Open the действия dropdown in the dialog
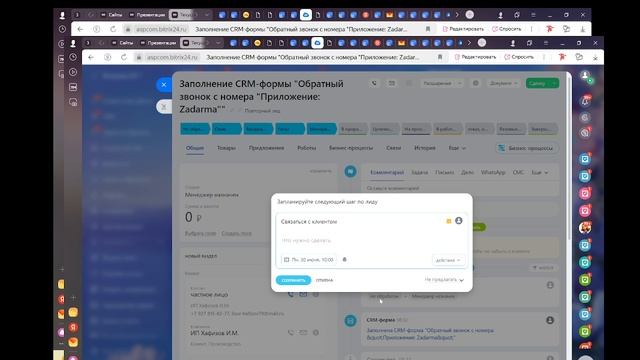This screenshot has height=360, width=640. pos(448,260)
